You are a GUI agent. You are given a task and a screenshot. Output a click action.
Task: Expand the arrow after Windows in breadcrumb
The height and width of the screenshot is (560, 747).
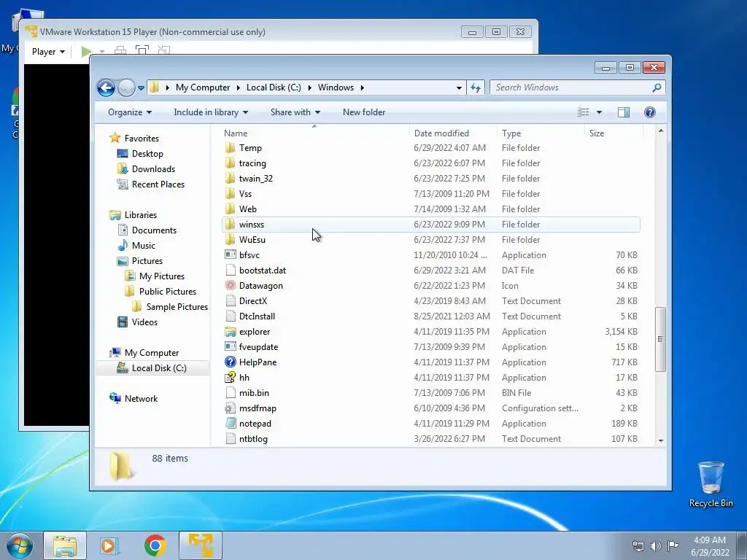363,87
